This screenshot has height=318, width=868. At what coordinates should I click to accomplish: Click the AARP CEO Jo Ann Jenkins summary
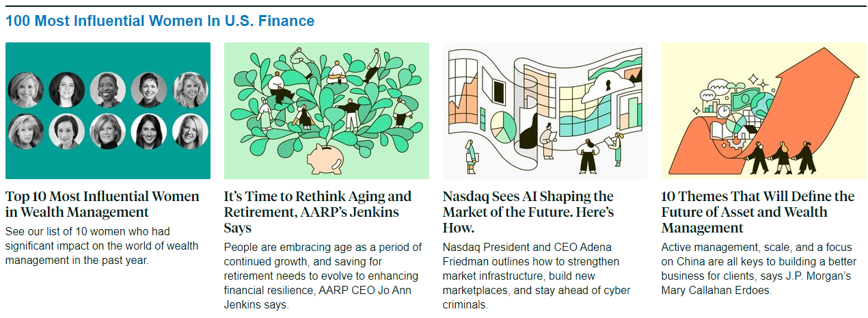(x=323, y=276)
